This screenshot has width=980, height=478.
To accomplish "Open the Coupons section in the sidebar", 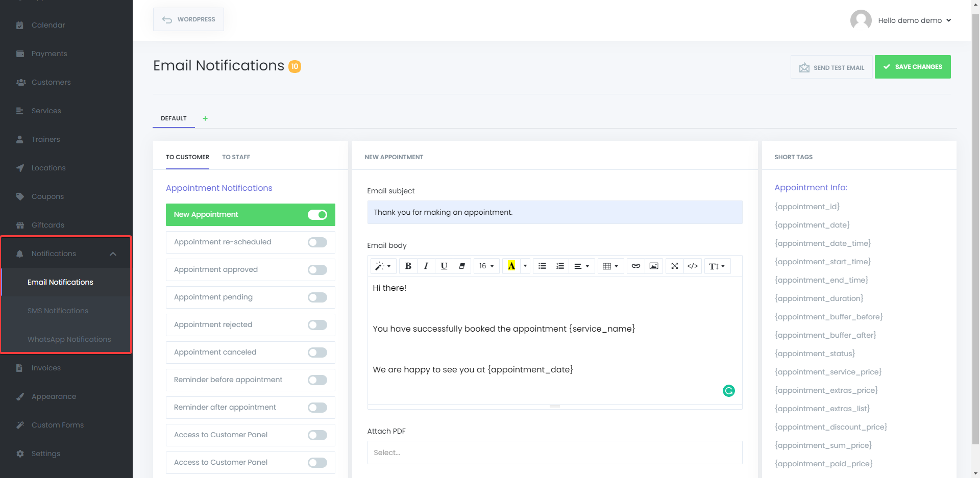I will [47, 196].
